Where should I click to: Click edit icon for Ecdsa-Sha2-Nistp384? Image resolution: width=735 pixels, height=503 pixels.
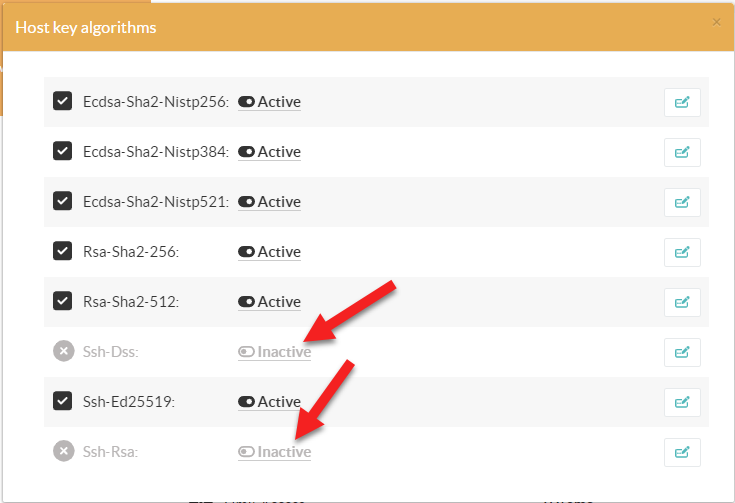[682, 152]
